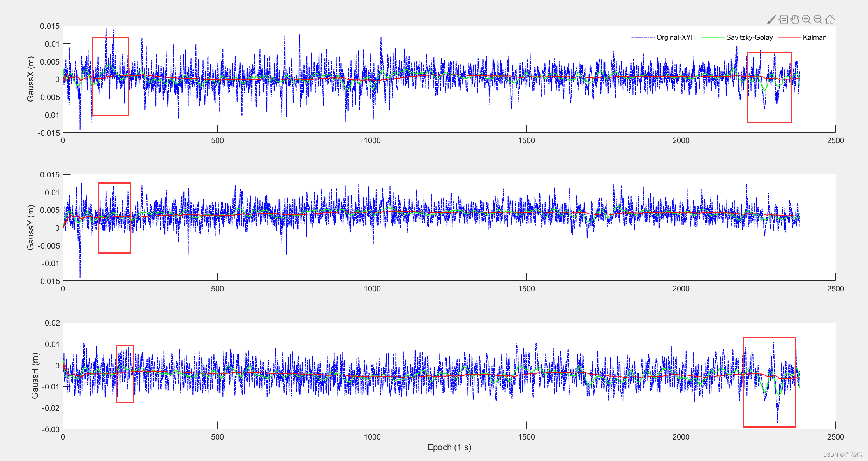Activate the Pan hand tool

tap(795, 19)
